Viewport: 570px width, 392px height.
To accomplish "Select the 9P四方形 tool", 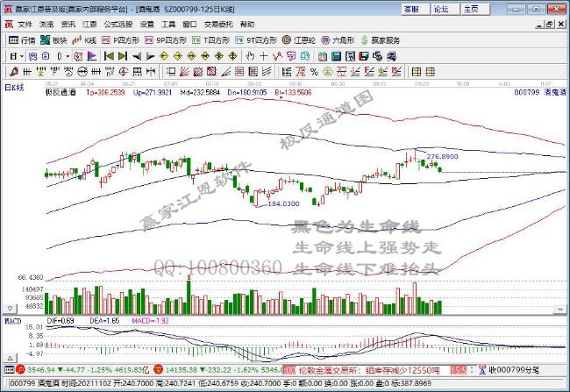I will [x=166, y=40].
